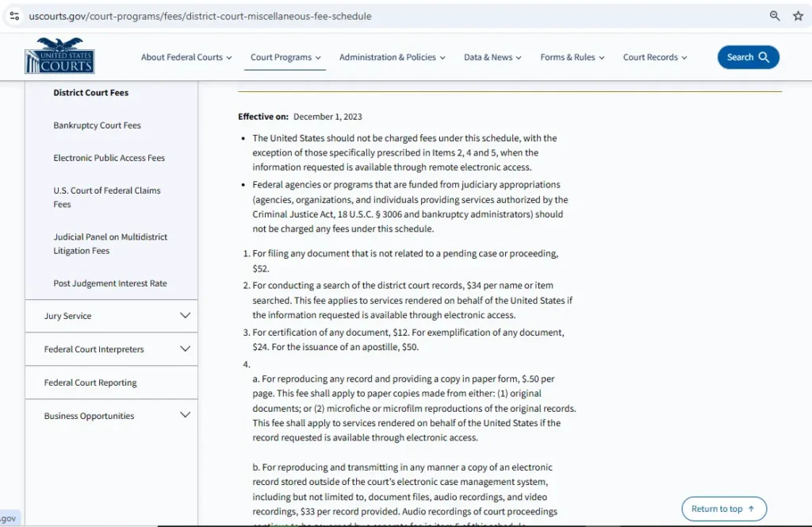Viewport: 812px width, 527px height.
Task: Open Post Judgement Interest Rate link
Action: point(109,283)
